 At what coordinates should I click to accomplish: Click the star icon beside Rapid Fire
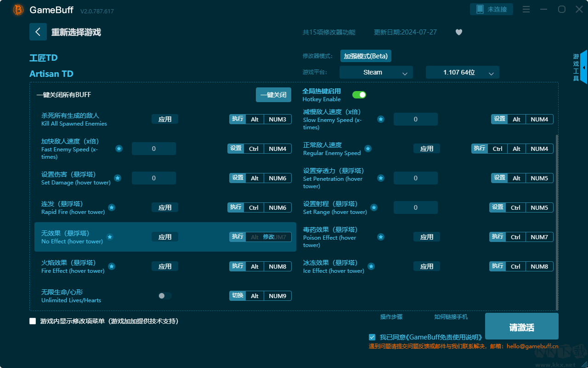[112, 207]
